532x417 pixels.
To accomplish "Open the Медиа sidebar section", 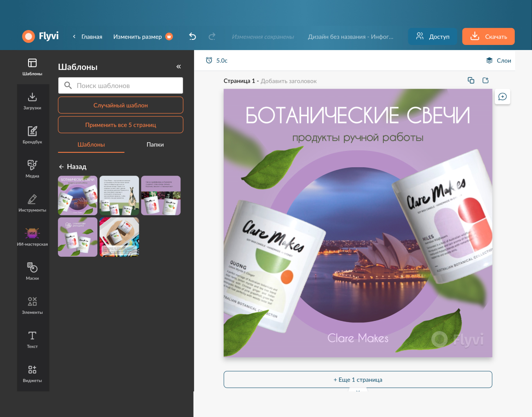I will (32, 169).
